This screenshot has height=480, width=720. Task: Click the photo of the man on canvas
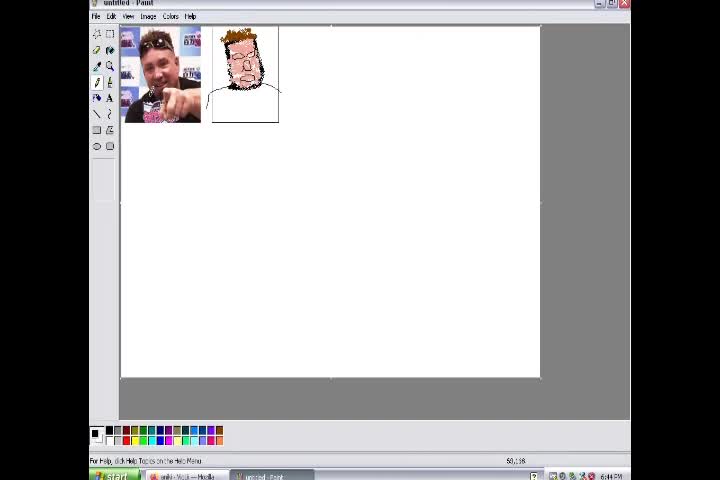tap(161, 74)
